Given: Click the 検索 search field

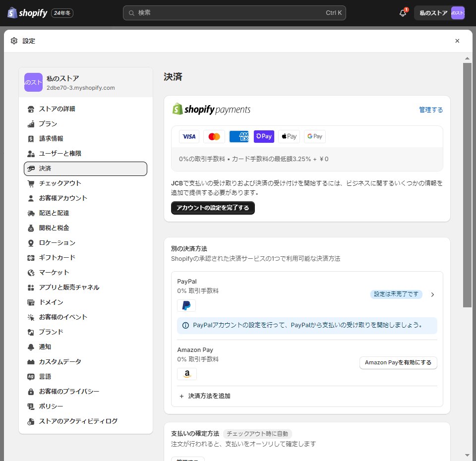Looking at the screenshot, I should [235, 13].
